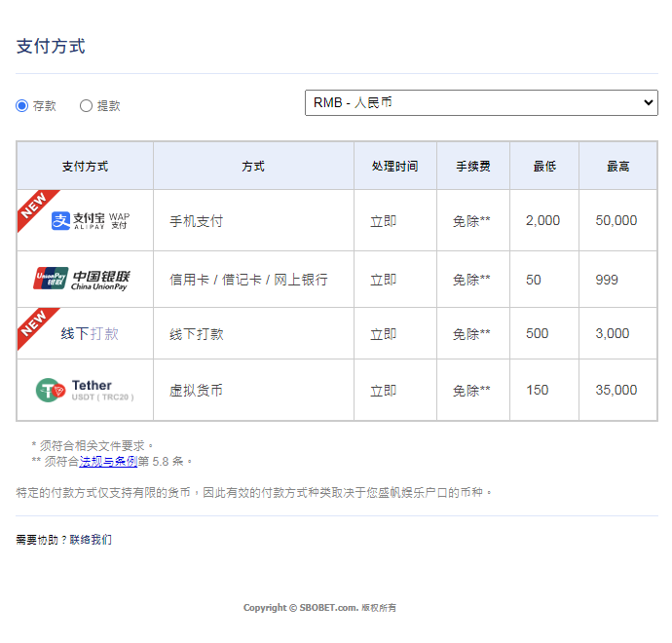The image size is (672, 643).
Task: Click 立即 processing time in Alipay row
Action: click(383, 221)
